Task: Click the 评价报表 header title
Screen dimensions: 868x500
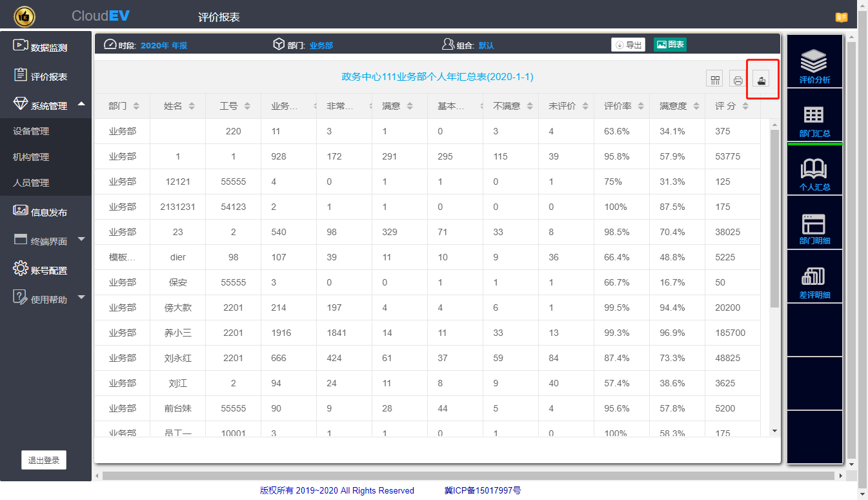Action: (219, 17)
